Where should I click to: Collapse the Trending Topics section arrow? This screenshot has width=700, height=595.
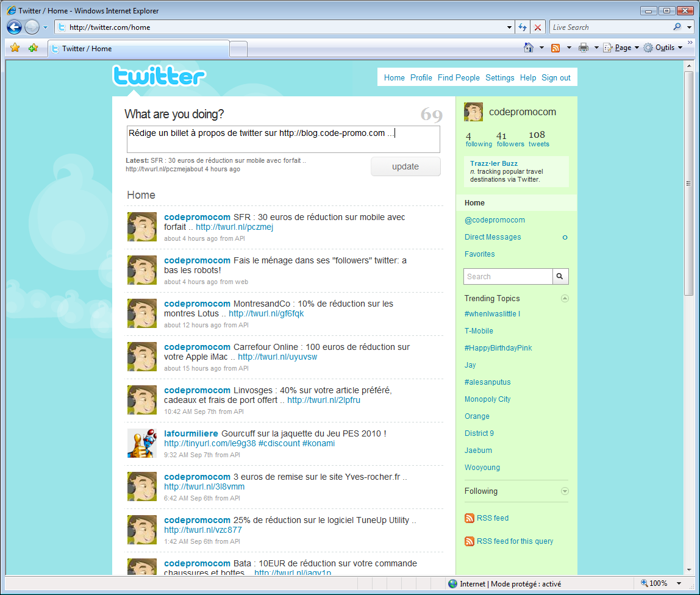[x=565, y=298]
